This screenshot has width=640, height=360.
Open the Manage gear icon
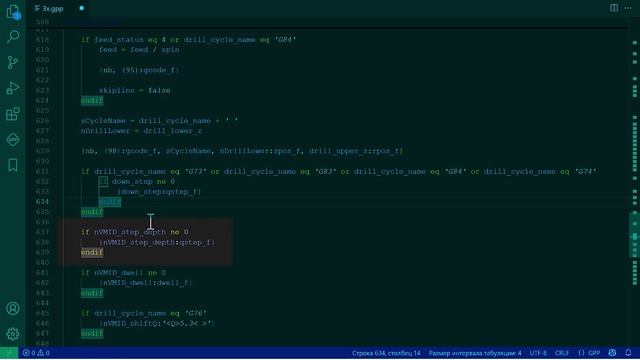pyautogui.click(x=13, y=334)
